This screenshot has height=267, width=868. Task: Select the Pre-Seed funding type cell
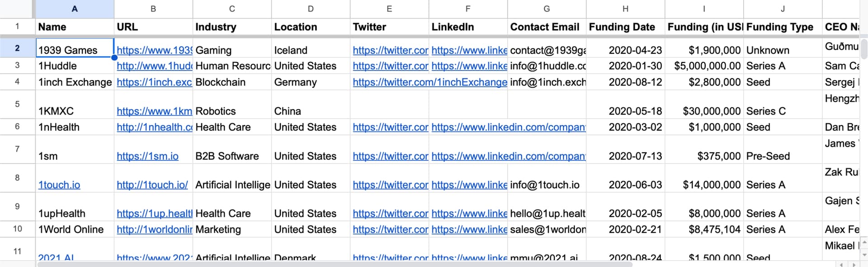click(x=783, y=150)
